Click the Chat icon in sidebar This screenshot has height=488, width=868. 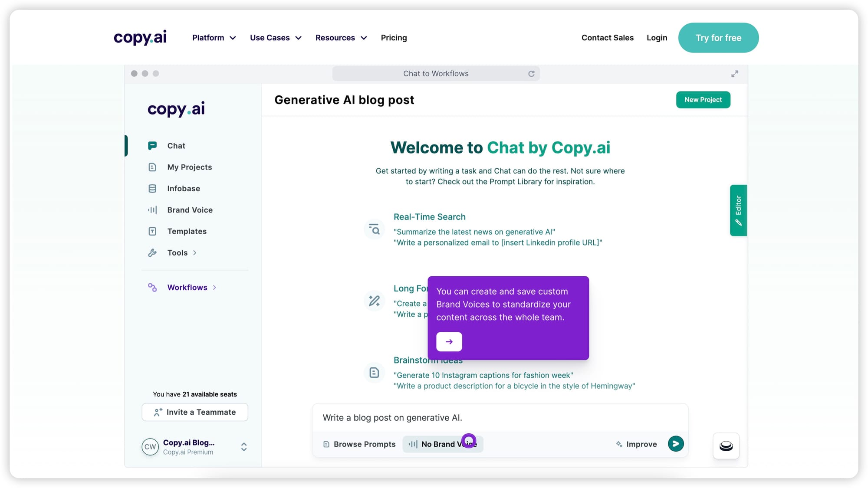click(x=152, y=145)
